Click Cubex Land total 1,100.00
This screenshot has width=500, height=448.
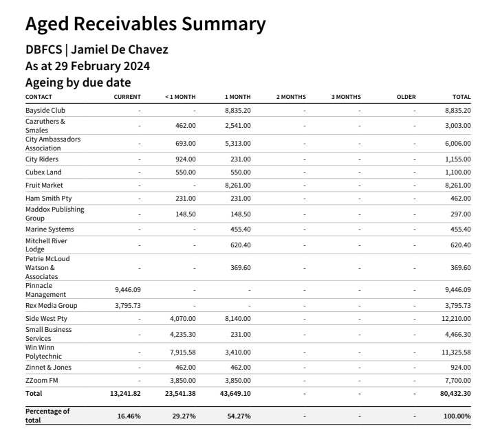[458, 172]
